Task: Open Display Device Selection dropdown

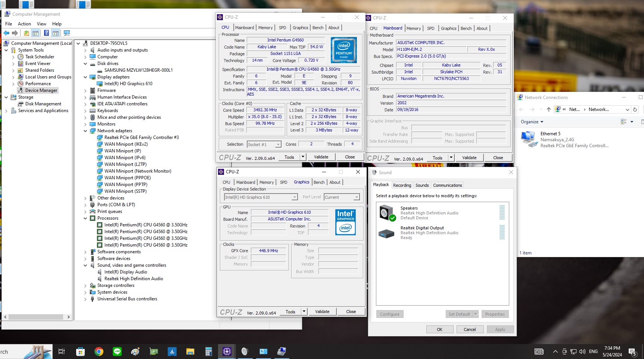Action: pos(261,197)
